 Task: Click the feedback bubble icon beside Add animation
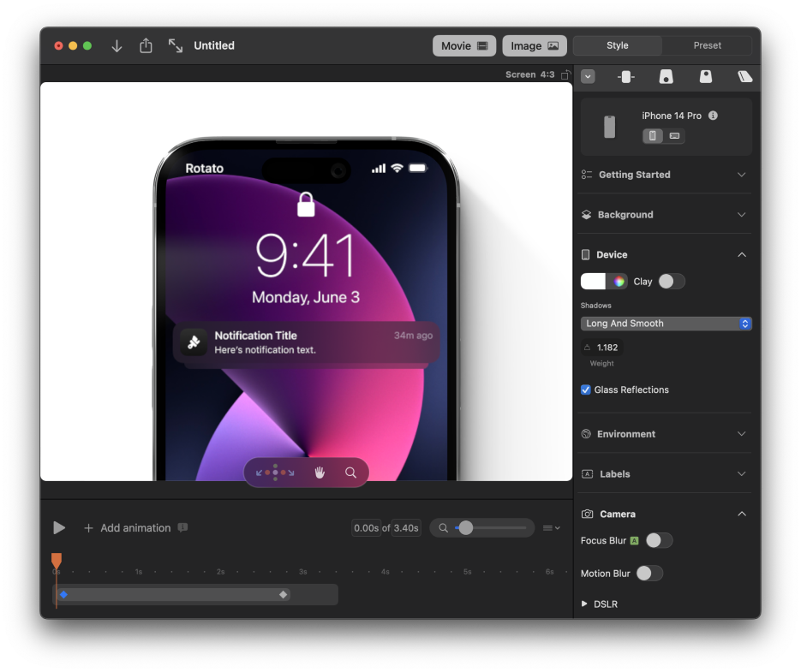pos(182,527)
